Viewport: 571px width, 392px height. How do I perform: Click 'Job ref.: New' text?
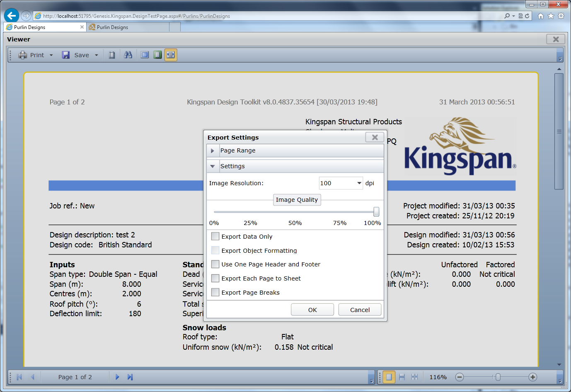(72, 206)
